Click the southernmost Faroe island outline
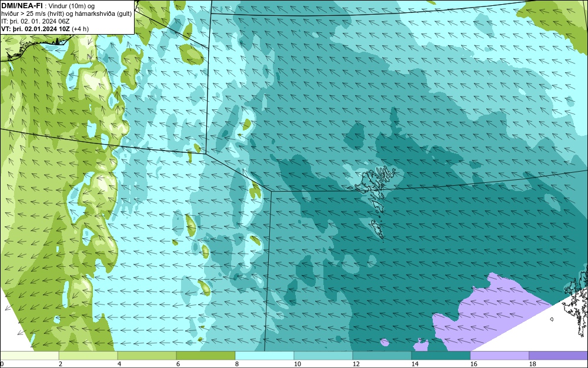The height and width of the screenshot is (368, 588). [377, 229]
